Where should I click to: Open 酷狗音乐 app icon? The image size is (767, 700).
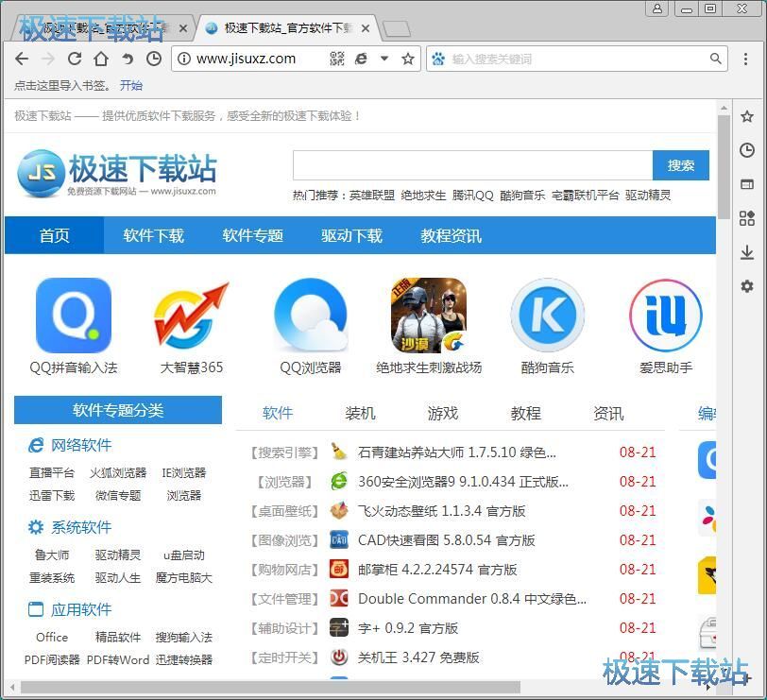click(x=547, y=316)
